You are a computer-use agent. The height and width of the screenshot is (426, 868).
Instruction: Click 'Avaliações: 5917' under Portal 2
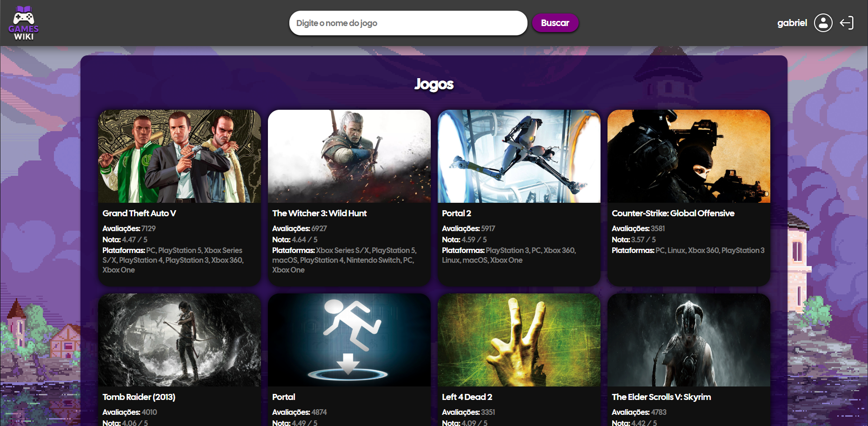pos(468,228)
